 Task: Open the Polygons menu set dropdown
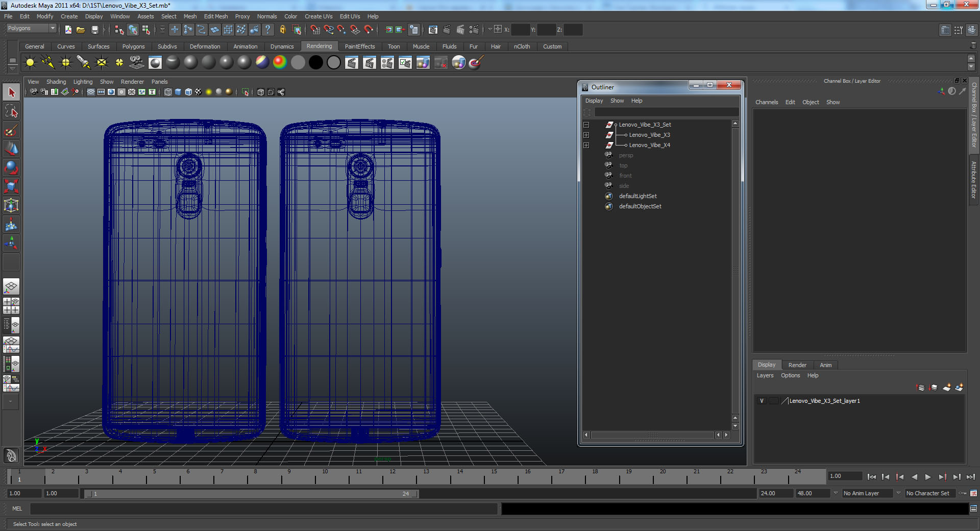(x=31, y=29)
